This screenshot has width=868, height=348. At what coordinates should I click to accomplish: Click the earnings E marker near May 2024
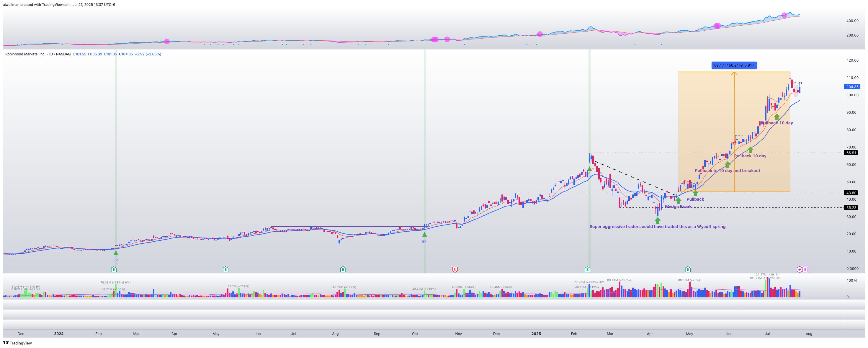point(225,269)
